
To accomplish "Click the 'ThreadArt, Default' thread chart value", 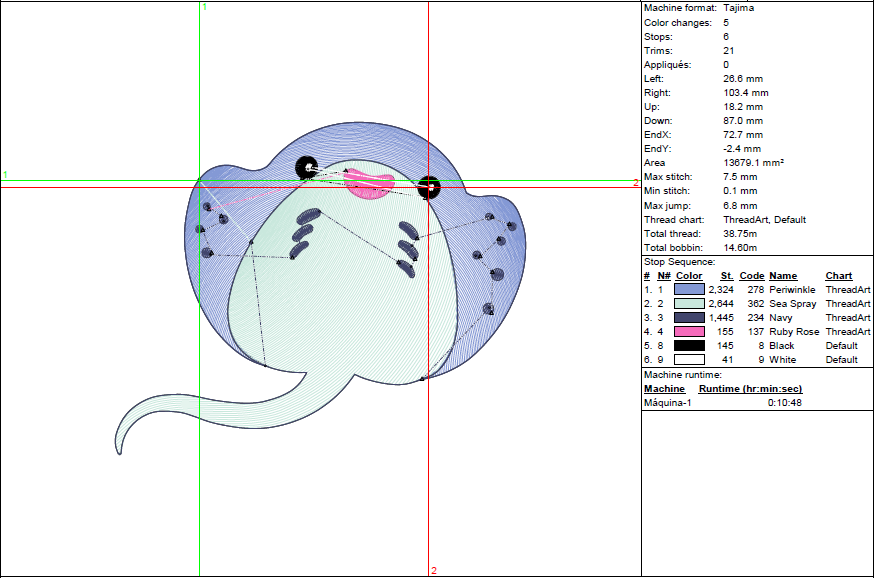I will pos(764,220).
